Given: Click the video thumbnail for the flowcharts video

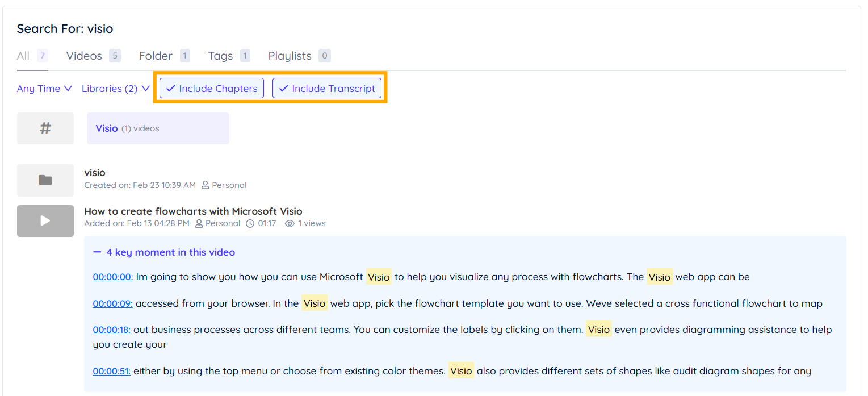Looking at the screenshot, I should pos(45,220).
